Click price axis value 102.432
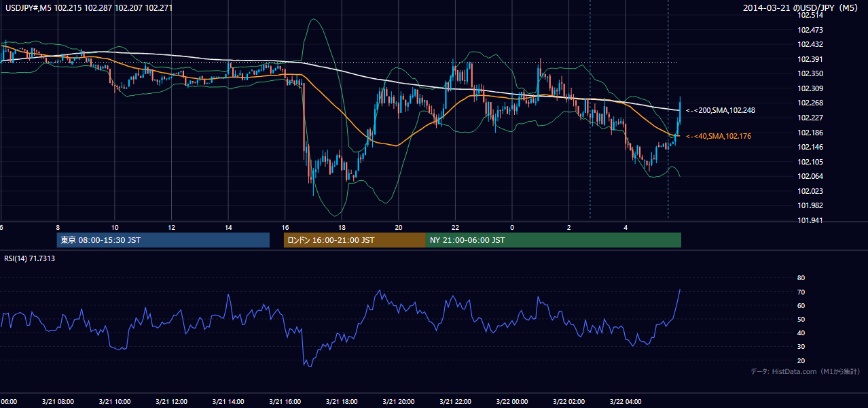Image resolution: width=868 pixels, height=408 pixels. [x=810, y=44]
